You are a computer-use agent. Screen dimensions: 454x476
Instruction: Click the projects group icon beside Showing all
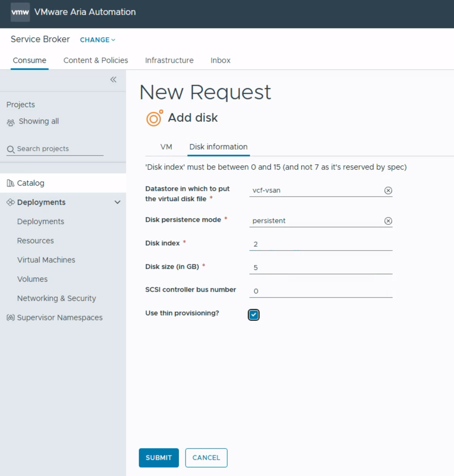click(10, 122)
